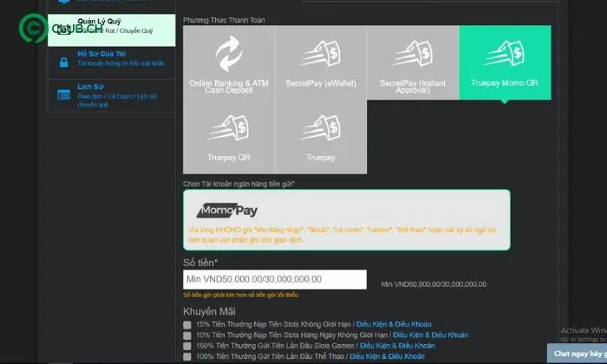
Task: Select the plain Truepay payment tile
Action: coord(321,137)
